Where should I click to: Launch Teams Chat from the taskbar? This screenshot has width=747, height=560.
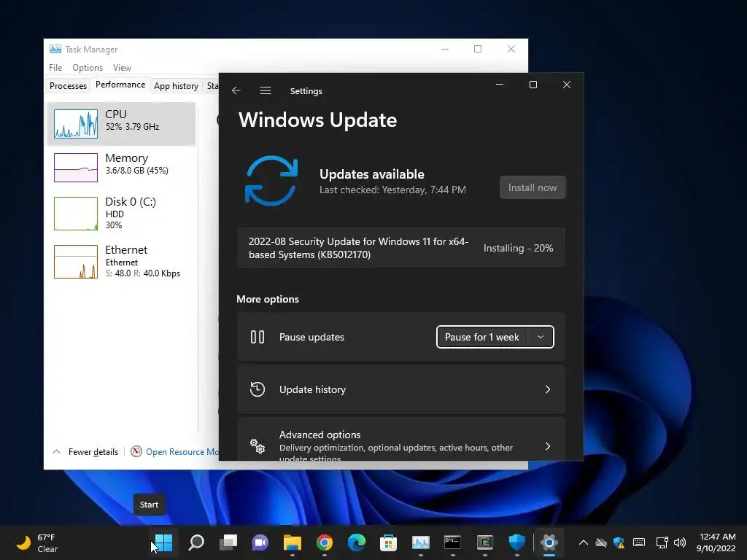(260, 542)
